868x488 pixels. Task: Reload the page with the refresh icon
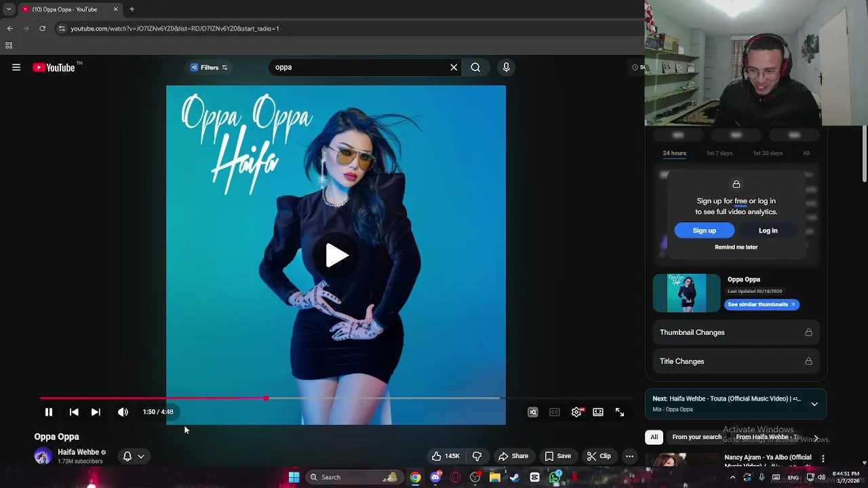click(x=42, y=28)
